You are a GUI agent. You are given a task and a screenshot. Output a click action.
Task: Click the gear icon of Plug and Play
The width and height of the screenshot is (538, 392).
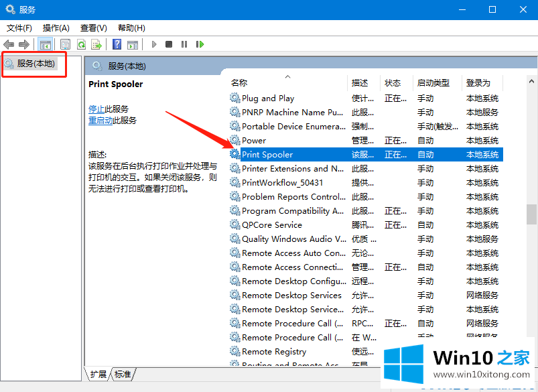pos(234,99)
